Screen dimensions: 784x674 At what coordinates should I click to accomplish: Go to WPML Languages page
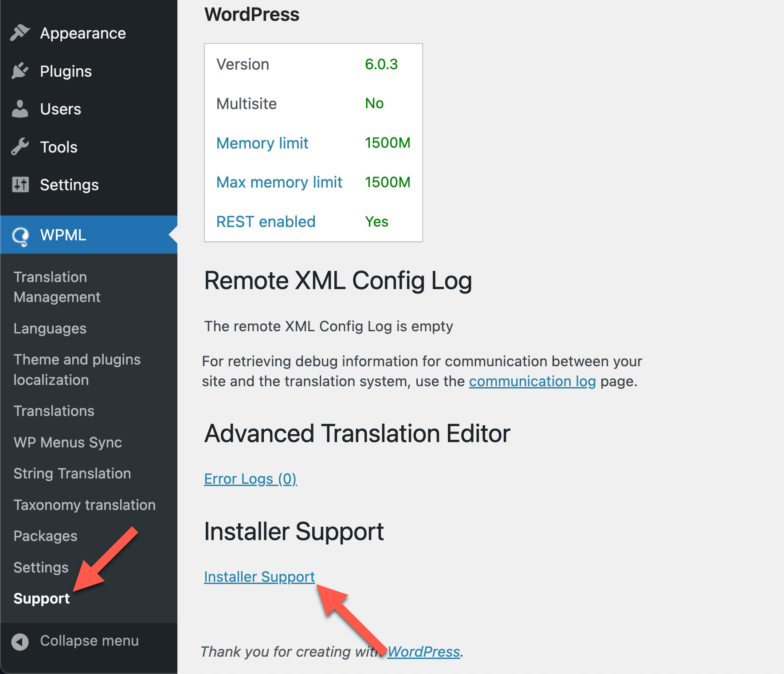pos(50,329)
